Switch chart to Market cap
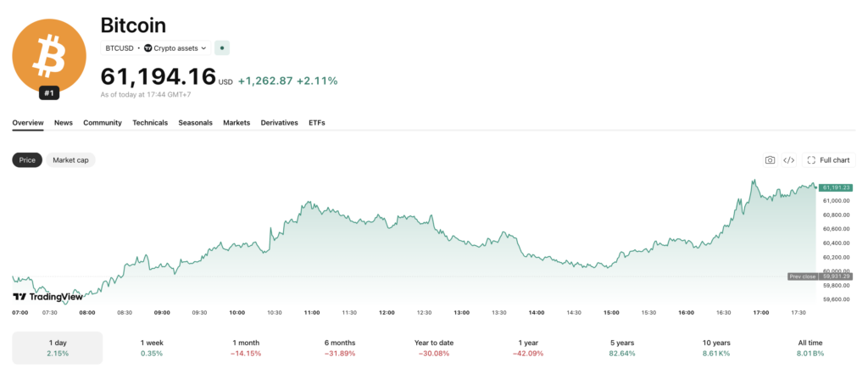 [70, 160]
